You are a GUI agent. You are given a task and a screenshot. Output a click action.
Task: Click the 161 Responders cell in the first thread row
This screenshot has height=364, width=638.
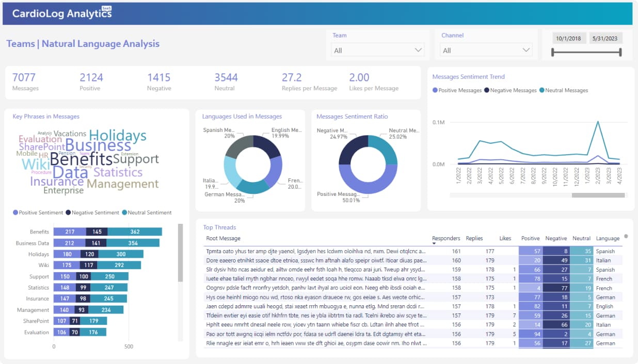point(456,251)
